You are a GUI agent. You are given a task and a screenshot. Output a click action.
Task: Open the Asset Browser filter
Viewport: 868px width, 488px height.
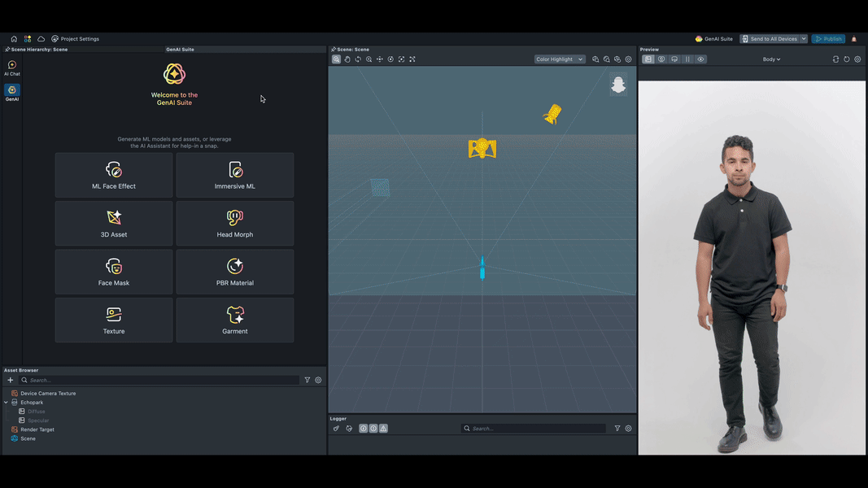click(x=308, y=380)
